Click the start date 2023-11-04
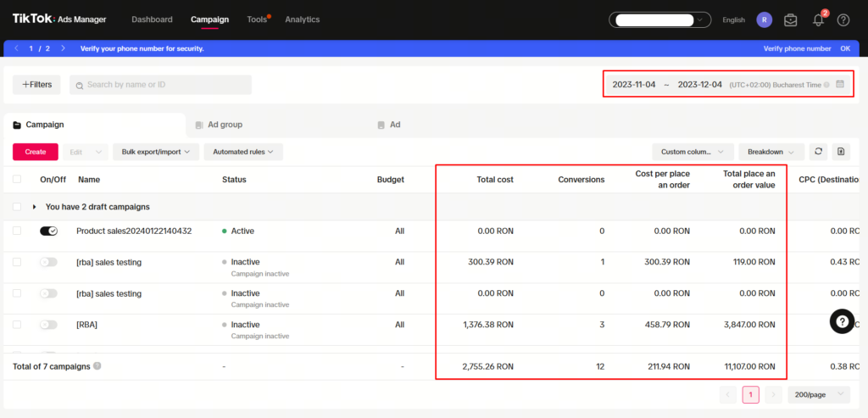The height and width of the screenshot is (418, 868). pos(634,85)
